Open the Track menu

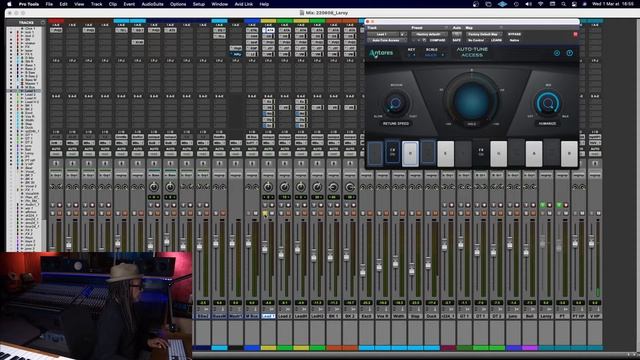(96, 4)
